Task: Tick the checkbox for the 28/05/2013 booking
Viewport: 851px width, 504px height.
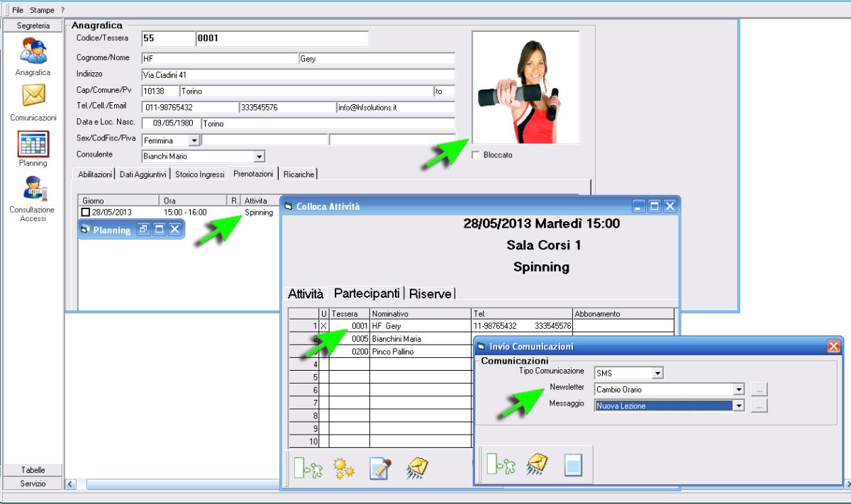Action: point(86,213)
